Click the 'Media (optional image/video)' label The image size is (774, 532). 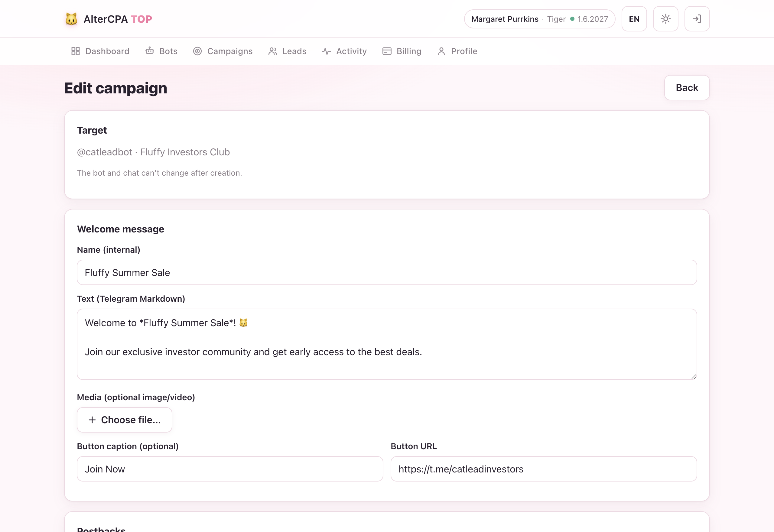(136, 397)
